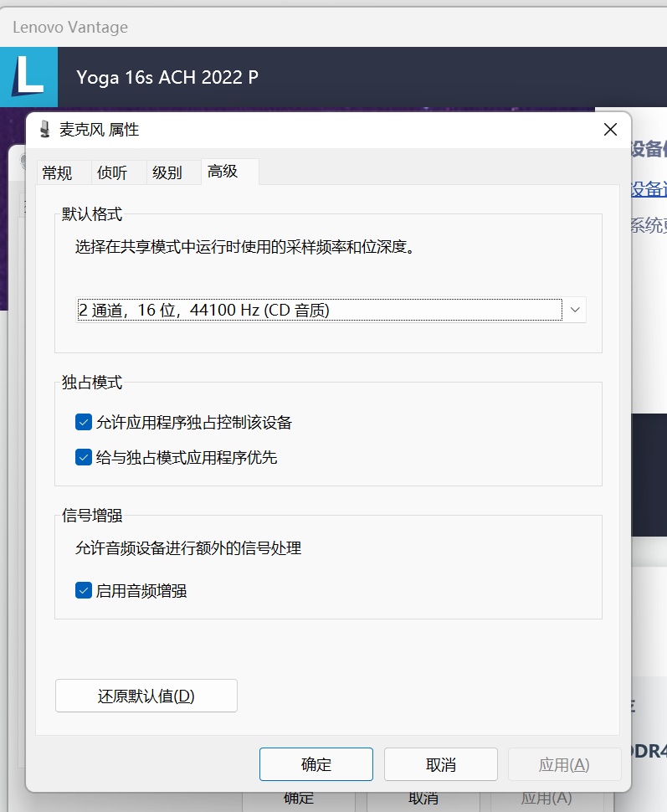
Task: Click the microphone icon in dialog title bar
Action: (44, 130)
